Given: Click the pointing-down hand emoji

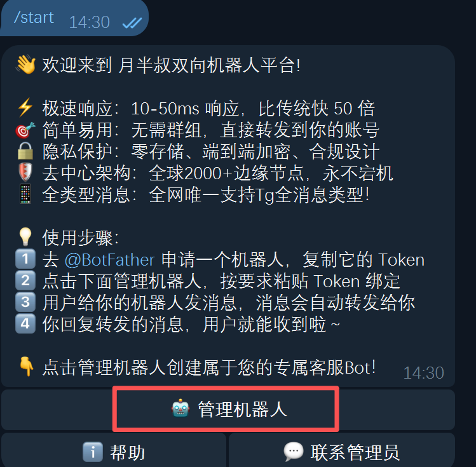Looking at the screenshot, I should tap(27, 367).
